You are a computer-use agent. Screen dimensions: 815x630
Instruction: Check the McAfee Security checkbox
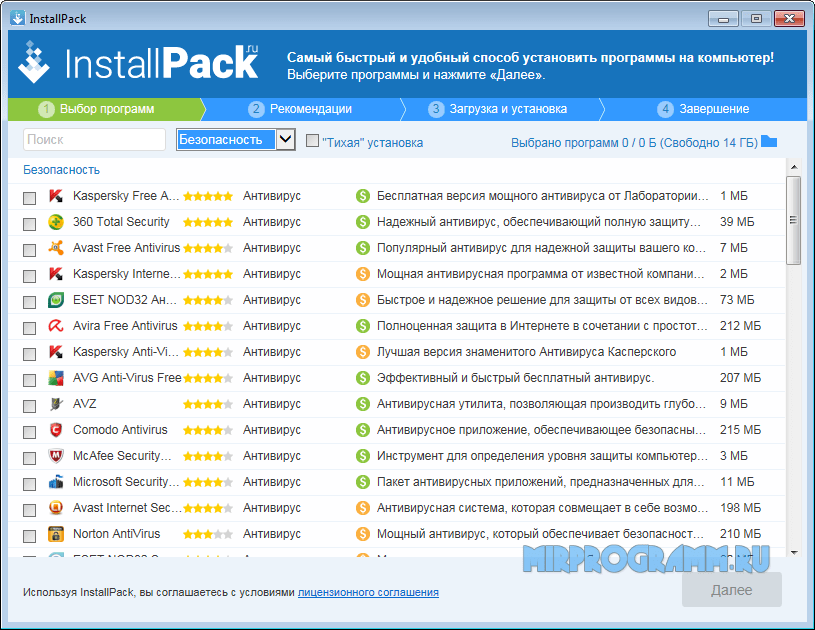click(30, 458)
